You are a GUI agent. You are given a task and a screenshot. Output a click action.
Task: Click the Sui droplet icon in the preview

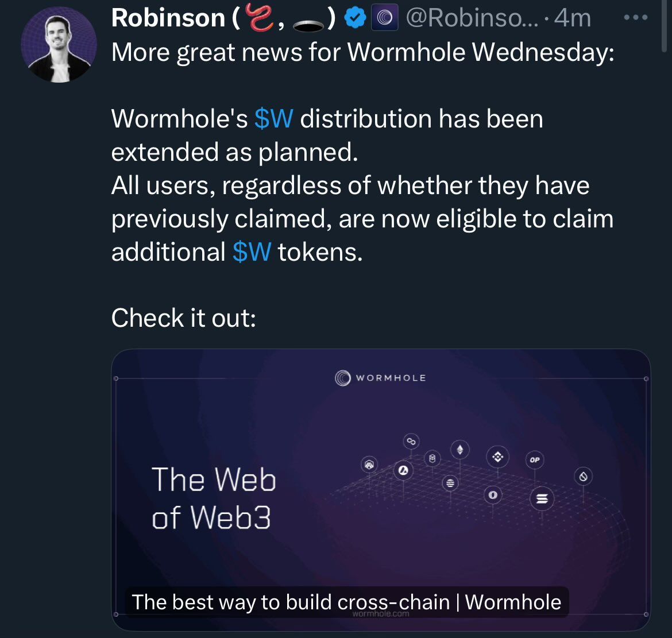584,476
